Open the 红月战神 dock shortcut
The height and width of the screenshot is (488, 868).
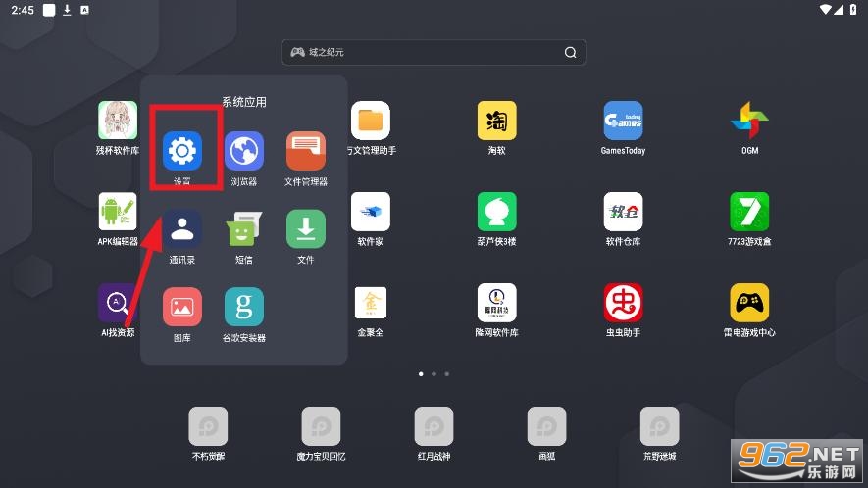pos(434,426)
